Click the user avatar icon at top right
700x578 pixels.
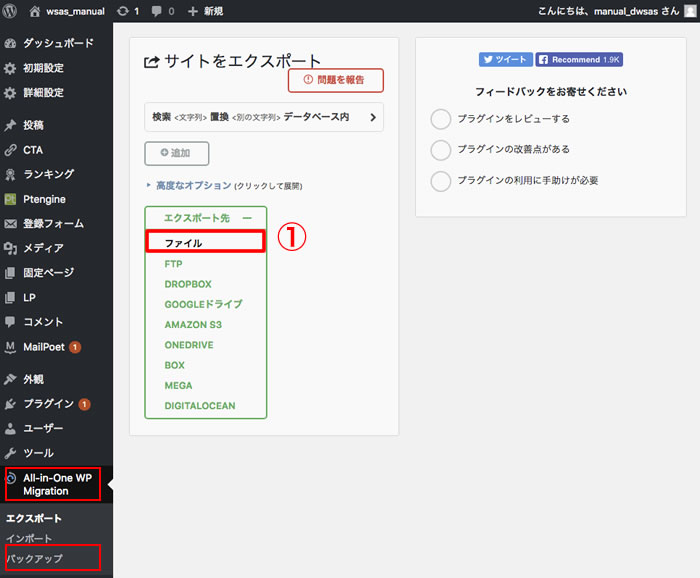689,11
